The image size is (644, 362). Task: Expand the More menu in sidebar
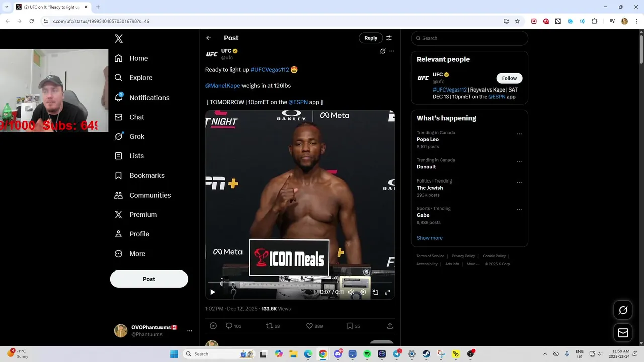tap(130, 254)
